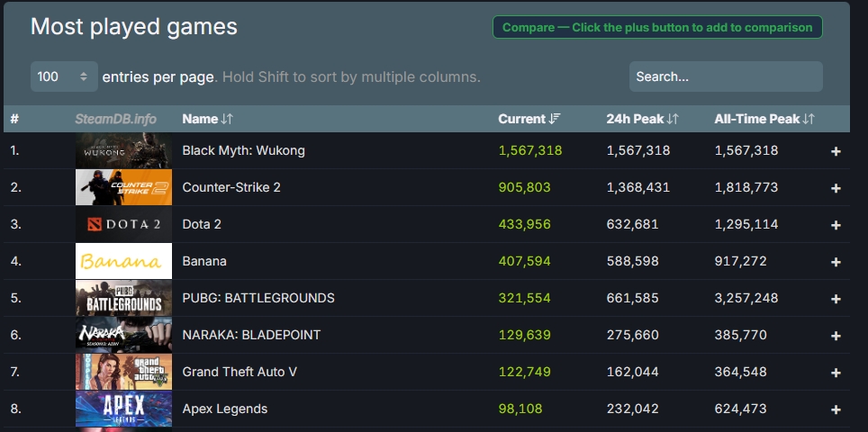The image size is (868, 432).
Task: Click current players value 905,803
Action: (525, 187)
